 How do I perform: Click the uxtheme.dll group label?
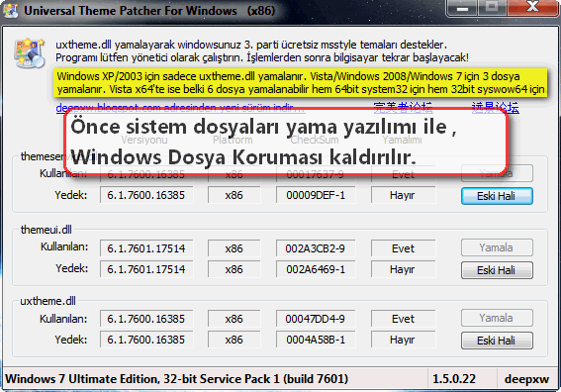(47, 301)
